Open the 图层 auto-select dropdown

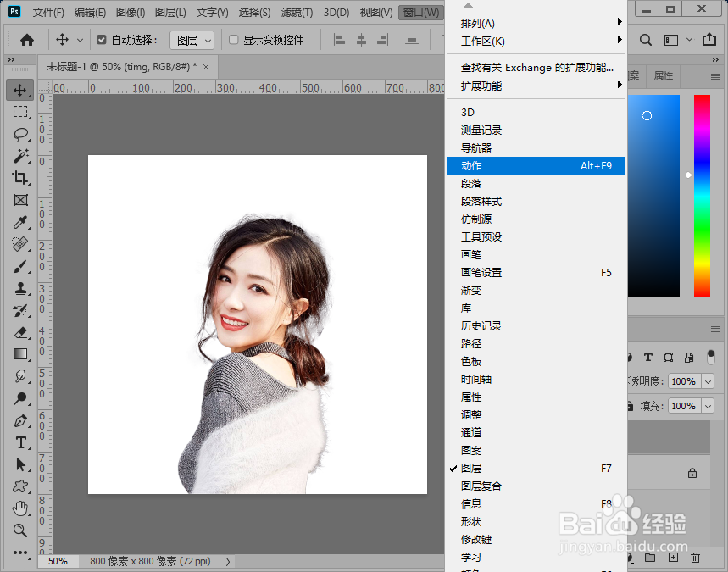pyautogui.click(x=192, y=41)
